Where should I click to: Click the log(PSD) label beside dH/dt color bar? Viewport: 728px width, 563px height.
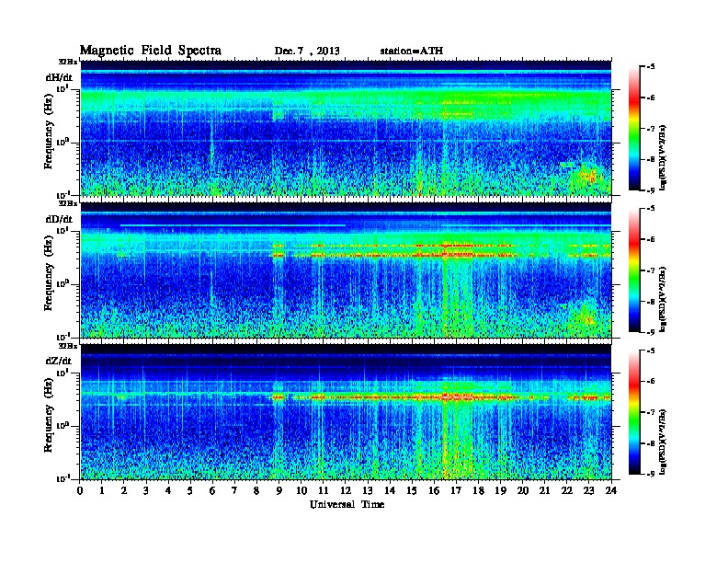663,157
